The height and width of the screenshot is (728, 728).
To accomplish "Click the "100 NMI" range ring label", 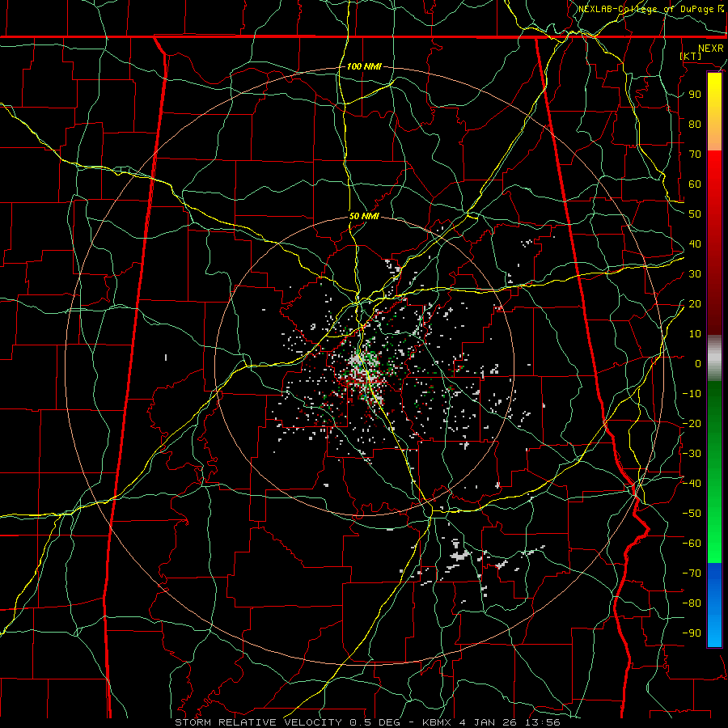I will point(364,66).
